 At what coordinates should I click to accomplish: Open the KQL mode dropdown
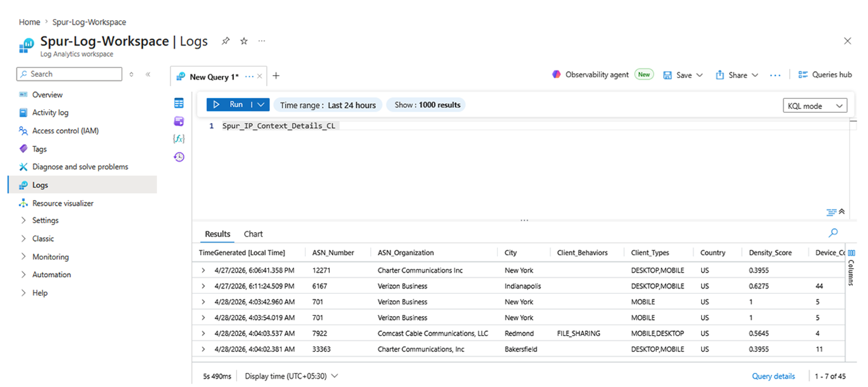click(x=815, y=106)
